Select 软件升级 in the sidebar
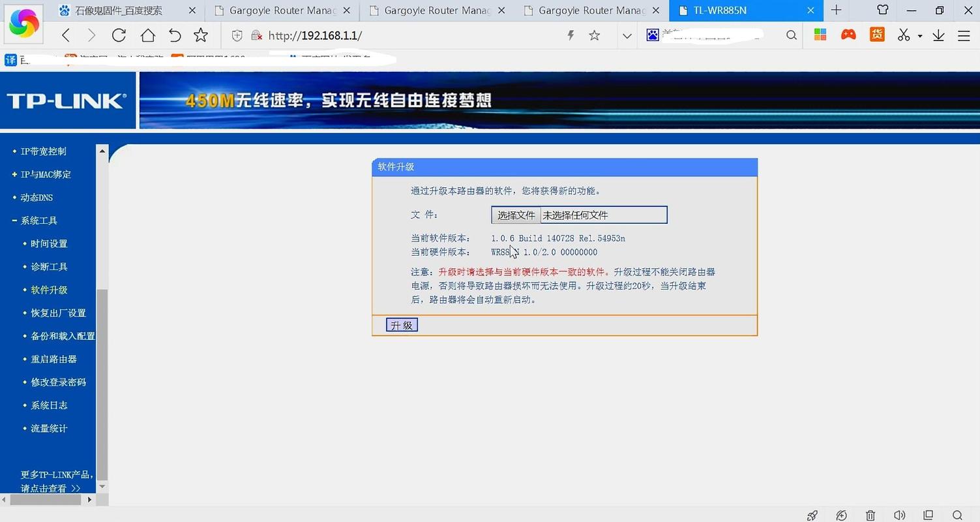This screenshot has width=980, height=522. click(x=49, y=290)
